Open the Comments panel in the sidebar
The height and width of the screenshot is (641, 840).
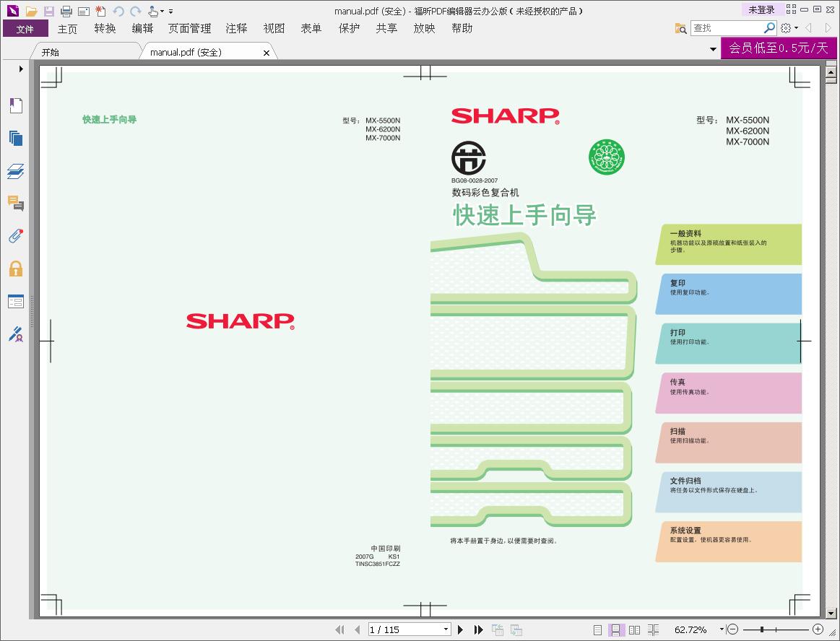(x=16, y=203)
